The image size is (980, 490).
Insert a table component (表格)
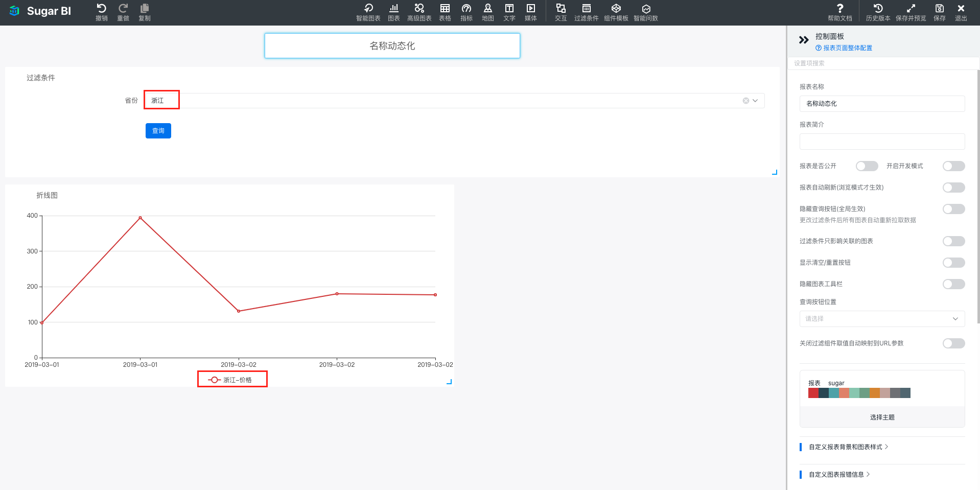click(445, 12)
